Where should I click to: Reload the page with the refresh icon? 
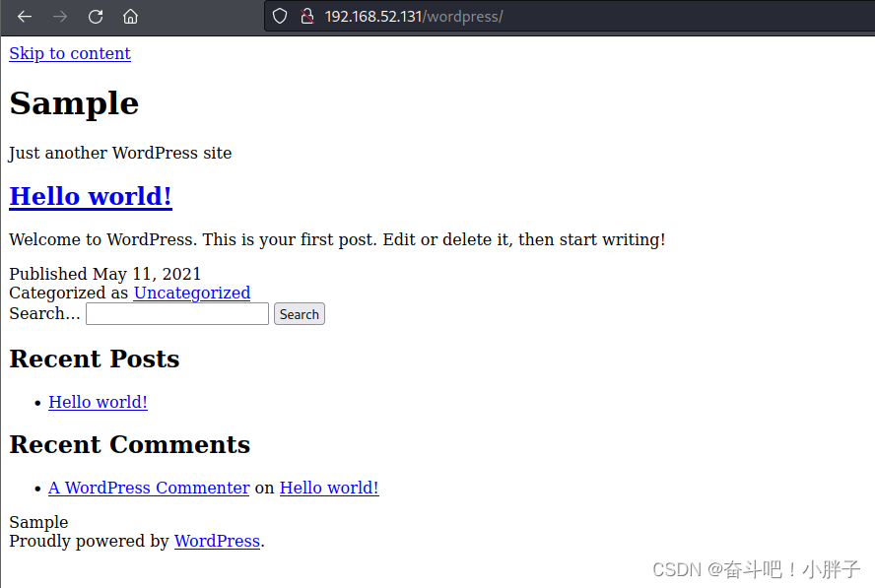click(96, 17)
